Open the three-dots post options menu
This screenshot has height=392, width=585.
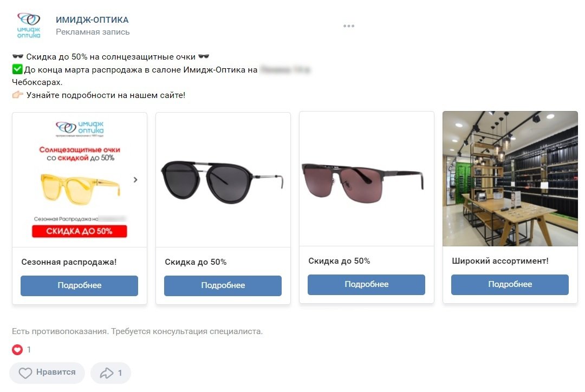pyautogui.click(x=349, y=26)
